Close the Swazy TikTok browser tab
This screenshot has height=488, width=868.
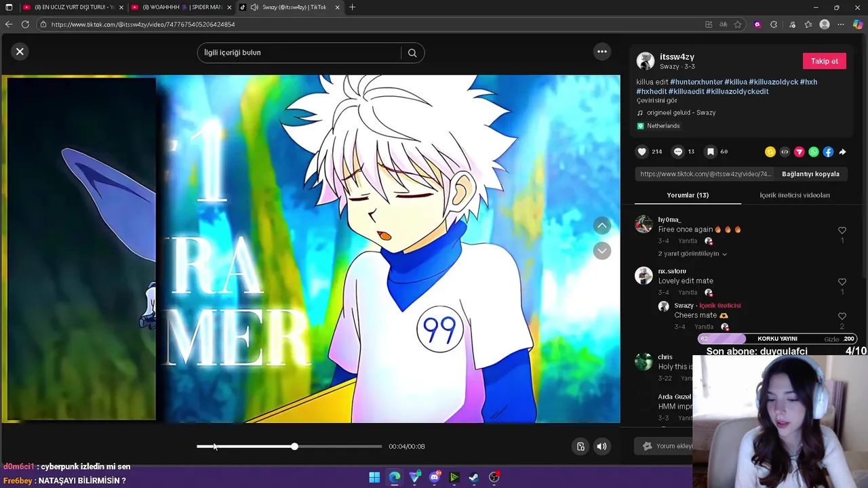click(x=337, y=7)
